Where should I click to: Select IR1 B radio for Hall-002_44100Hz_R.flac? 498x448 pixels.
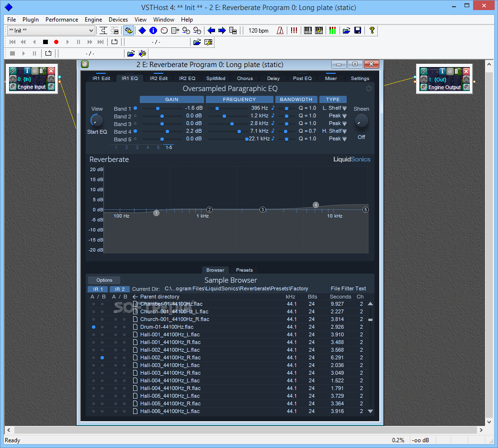[x=102, y=357]
